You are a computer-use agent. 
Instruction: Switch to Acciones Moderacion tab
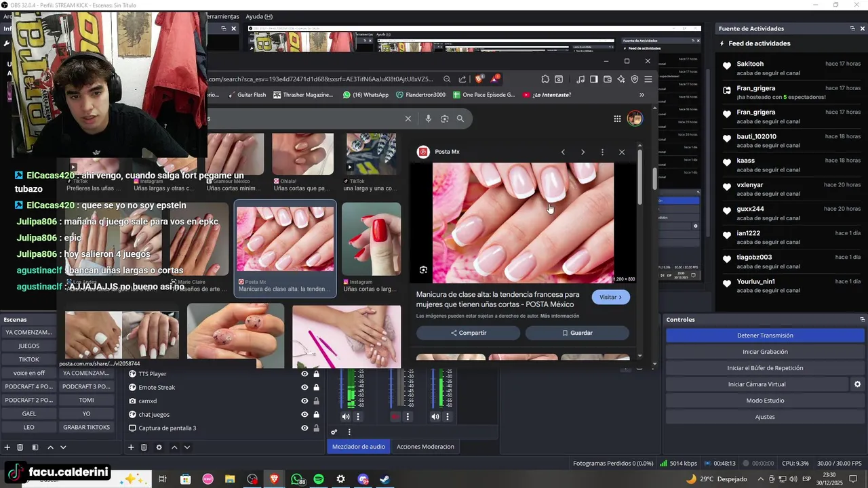pos(425,446)
